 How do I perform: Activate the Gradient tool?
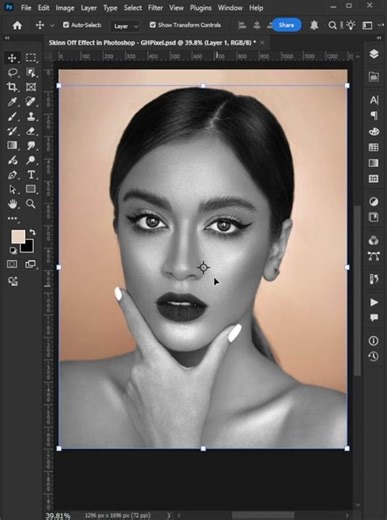click(x=12, y=145)
